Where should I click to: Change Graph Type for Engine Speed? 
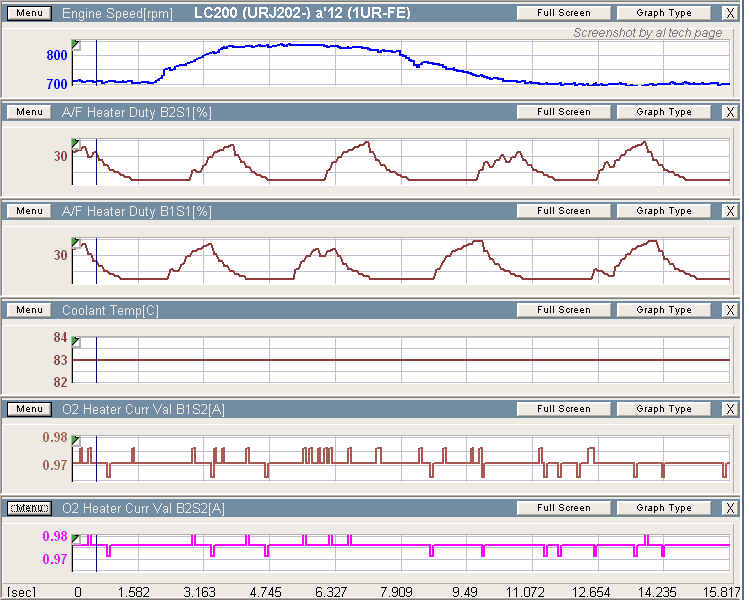(664, 13)
